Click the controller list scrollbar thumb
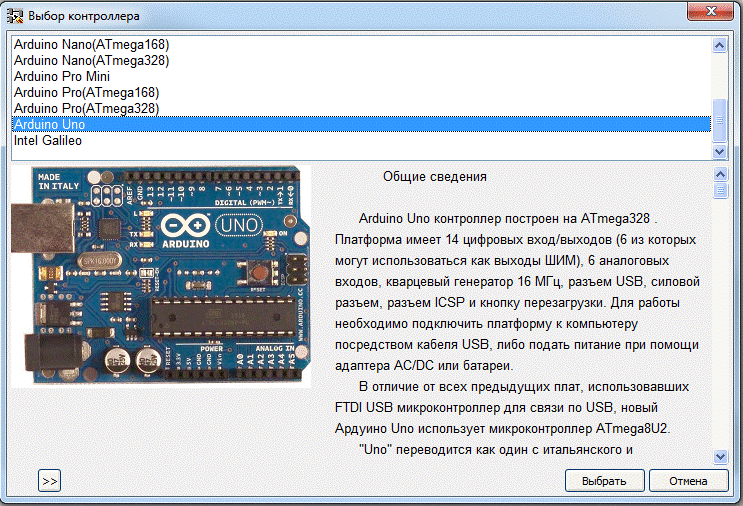Viewport: 743px width, 506px height. (x=719, y=120)
